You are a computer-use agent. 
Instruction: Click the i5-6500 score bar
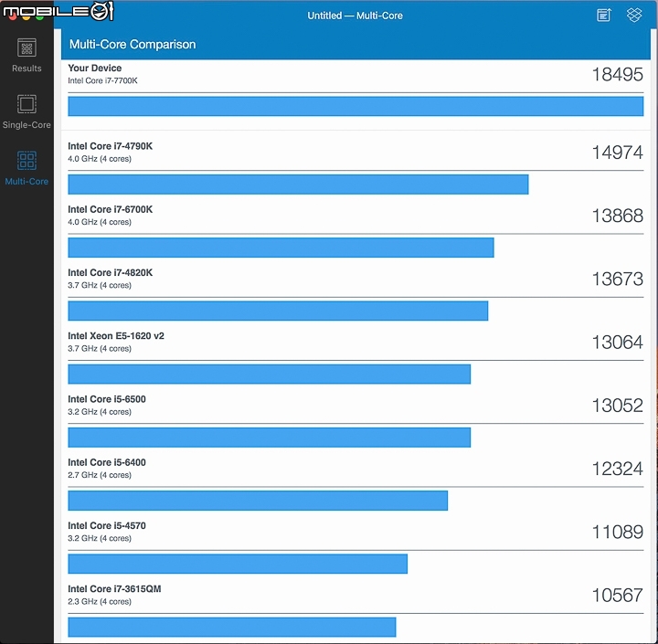coord(269,438)
